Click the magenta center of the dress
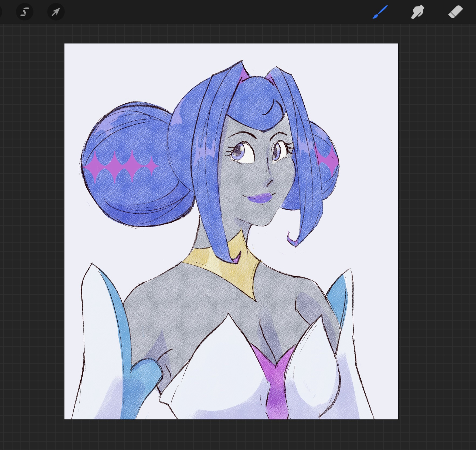 pos(277,383)
